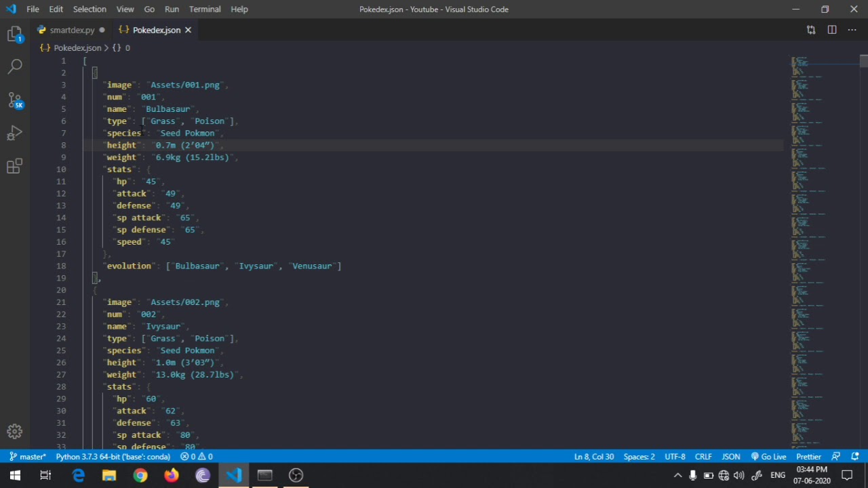This screenshot has height=488, width=868.
Task: Click "6.9kg (15.2lbs)" weight value
Action: click(x=192, y=157)
